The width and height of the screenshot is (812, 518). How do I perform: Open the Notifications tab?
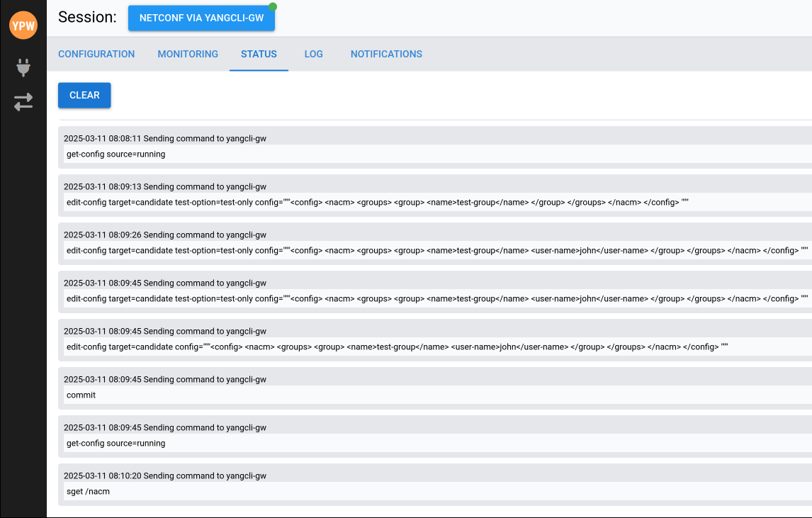click(386, 54)
